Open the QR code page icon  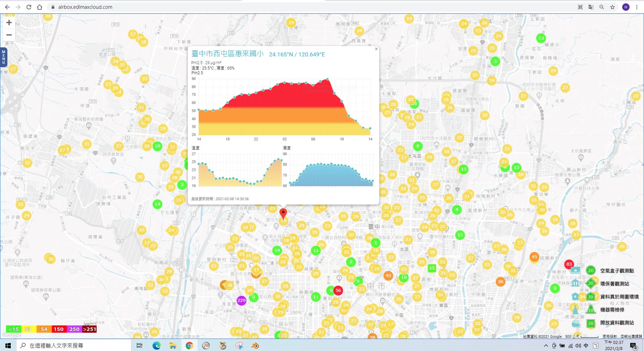(x=580, y=7)
